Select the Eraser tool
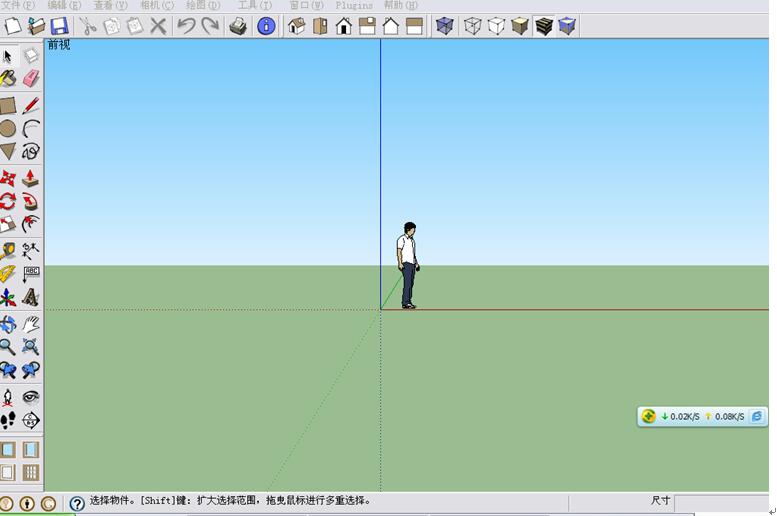 pos(31,79)
